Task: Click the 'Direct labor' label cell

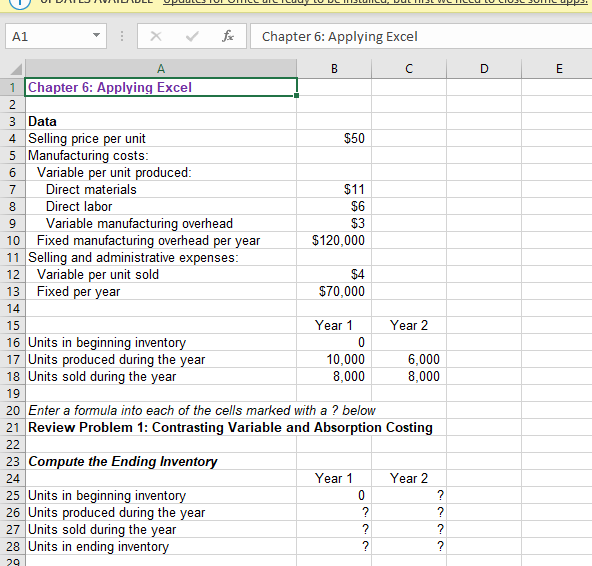Action: pyautogui.click(x=161, y=206)
